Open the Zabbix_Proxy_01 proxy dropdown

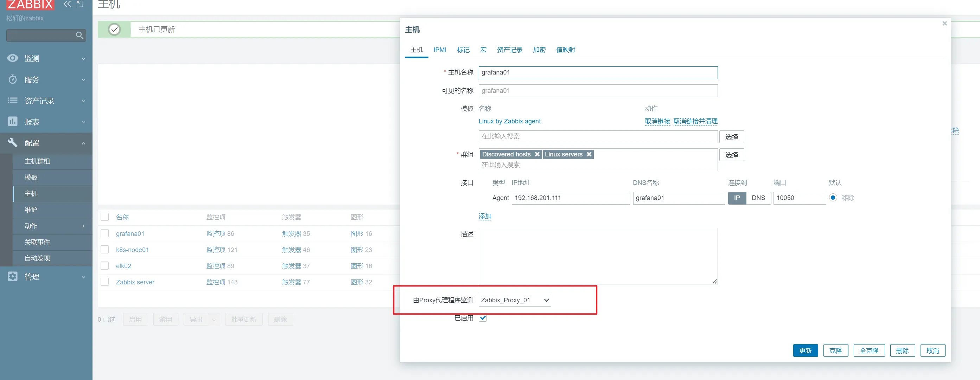[x=514, y=300]
